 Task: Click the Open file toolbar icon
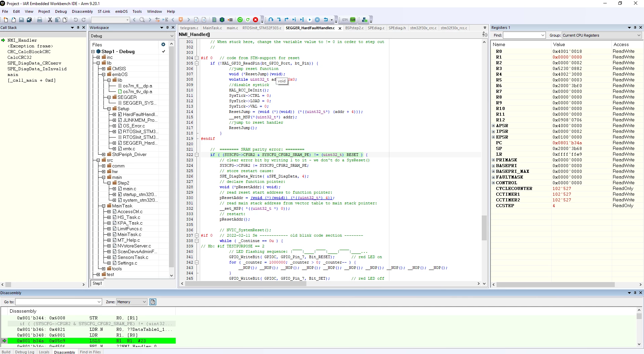(13, 20)
